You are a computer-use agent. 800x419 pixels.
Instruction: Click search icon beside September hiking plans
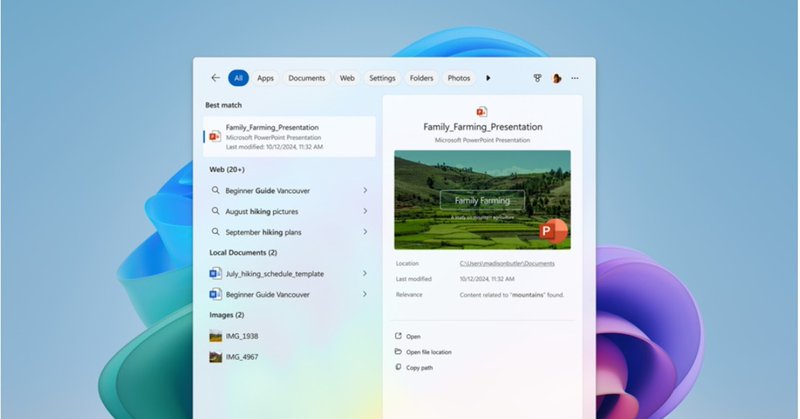(215, 232)
